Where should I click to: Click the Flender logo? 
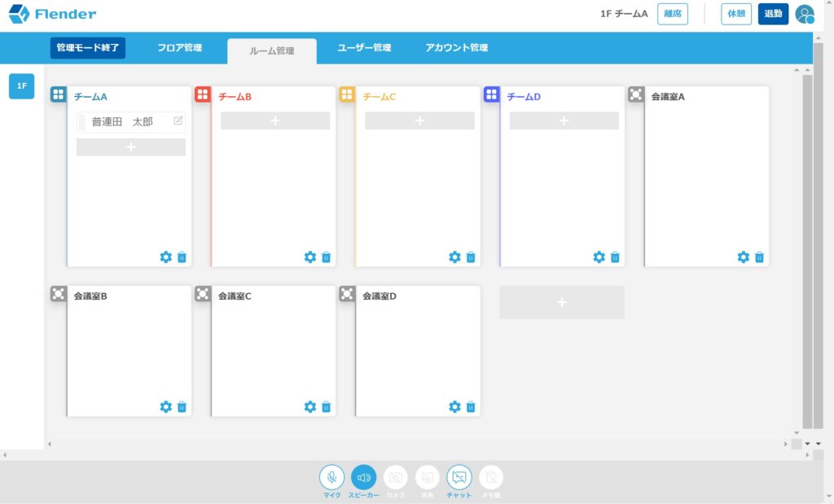(x=53, y=14)
